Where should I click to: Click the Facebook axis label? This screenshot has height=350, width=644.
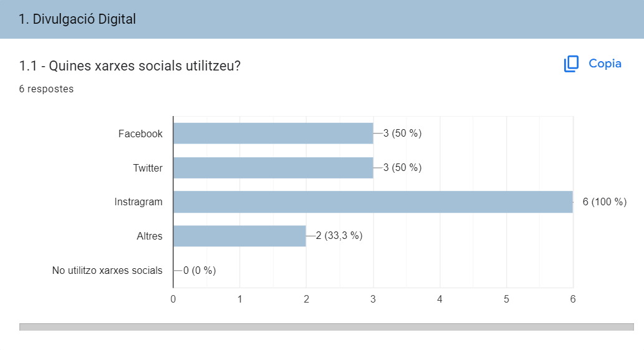click(x=140, y=134)
